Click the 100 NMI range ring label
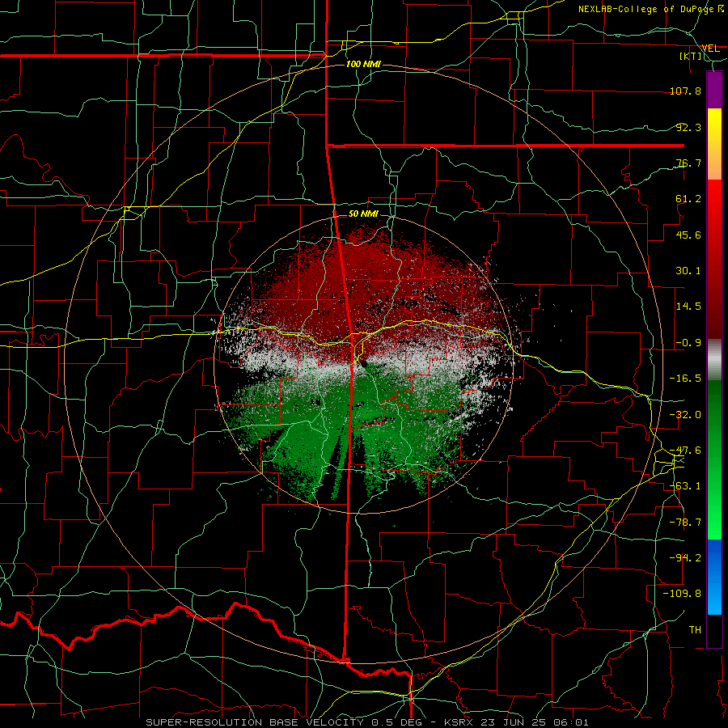Image resolution: width=728 pixels, height=728 pixels. [x=363, y=64]
